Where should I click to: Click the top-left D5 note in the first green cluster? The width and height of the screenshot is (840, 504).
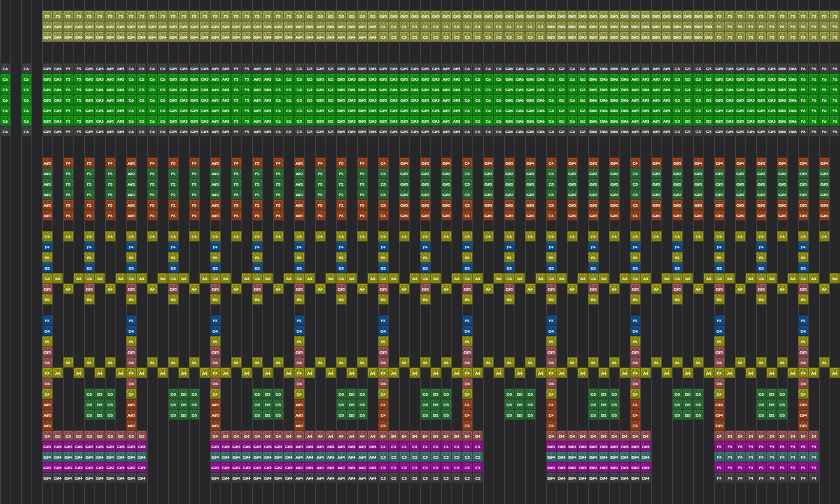(89, 394)
